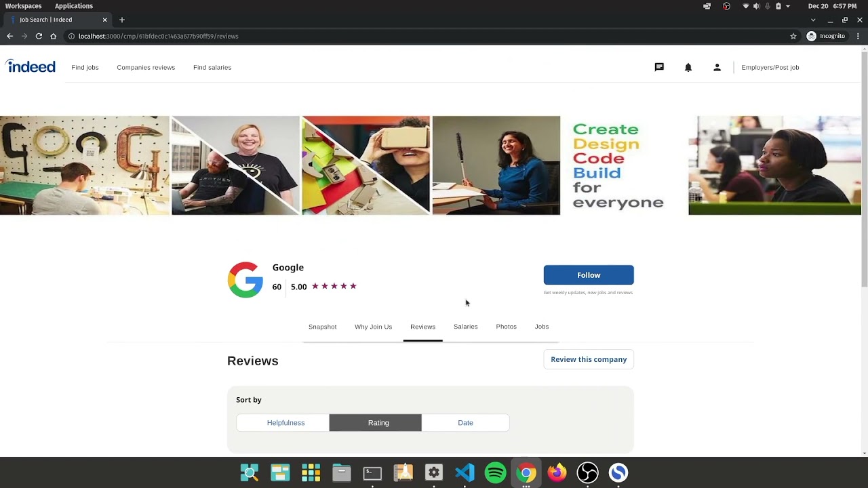This screenshot has width=868, height=488.
Task: Open screen display icon in top panel
Action: pyautogui.click(x=707, y=6)
